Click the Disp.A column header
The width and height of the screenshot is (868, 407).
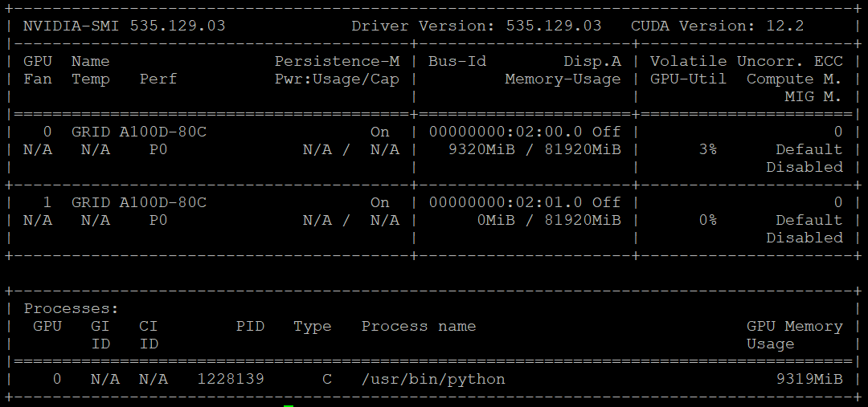592,61
